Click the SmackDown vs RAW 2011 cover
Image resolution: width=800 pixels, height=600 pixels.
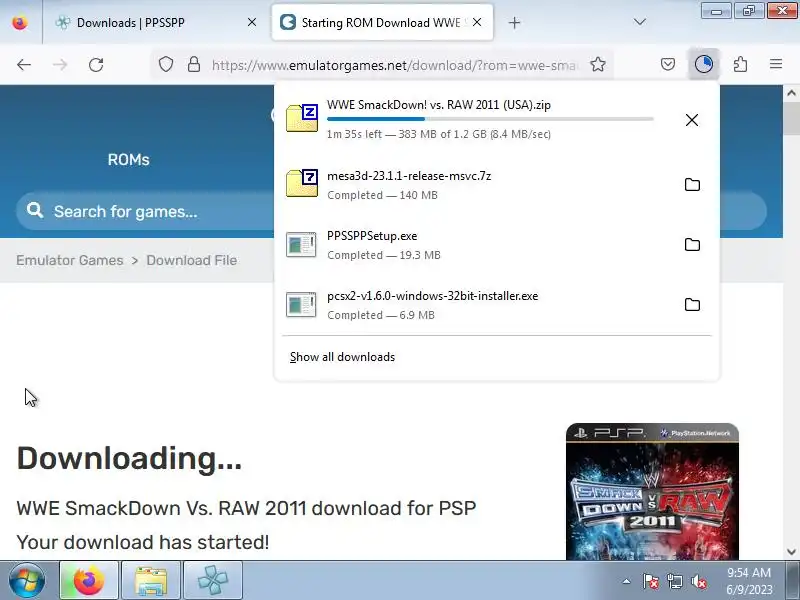[x=652, y=491]
